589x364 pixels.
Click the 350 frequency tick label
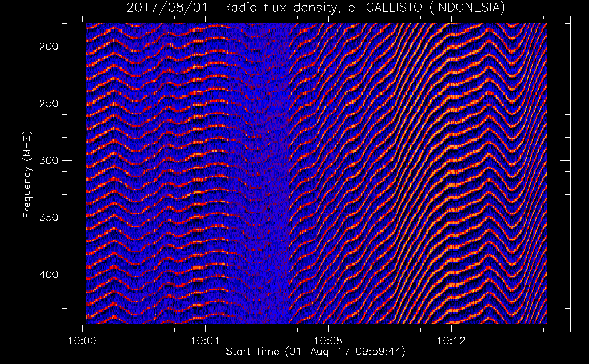[x=48, y=217]
